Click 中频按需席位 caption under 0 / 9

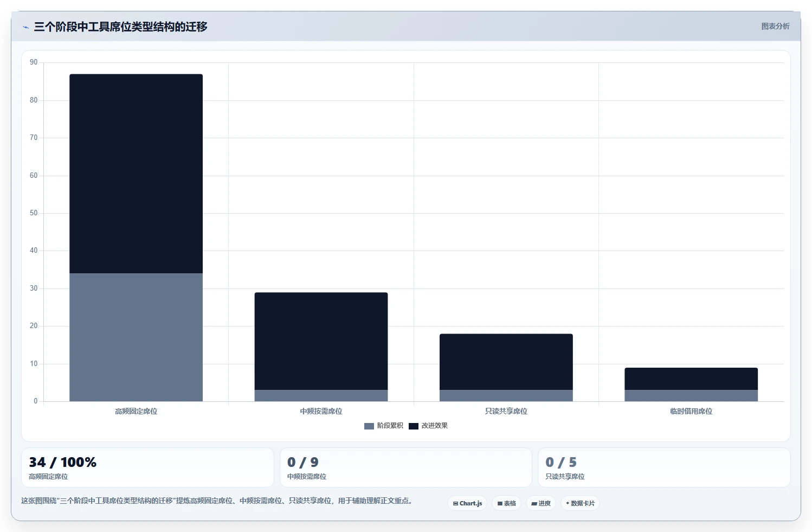307,477
